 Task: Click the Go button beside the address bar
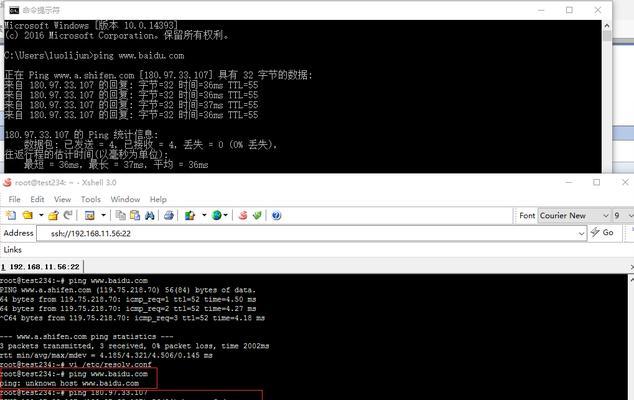coord(602,233)
